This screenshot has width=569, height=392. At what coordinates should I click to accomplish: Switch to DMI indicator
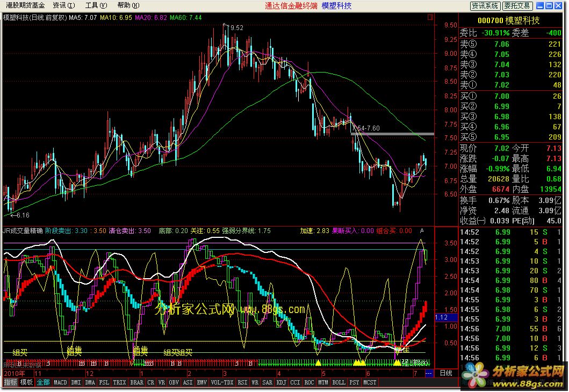pos(76,382)
